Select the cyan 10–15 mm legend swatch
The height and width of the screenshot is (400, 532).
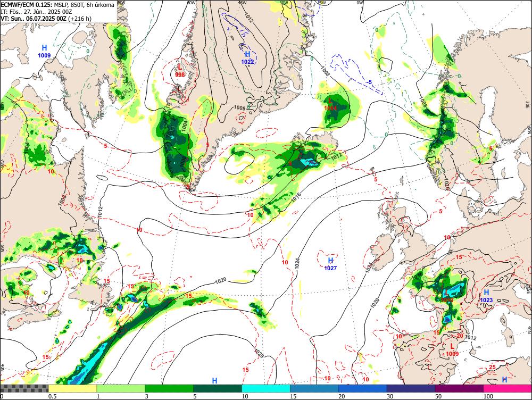[266, 388]
